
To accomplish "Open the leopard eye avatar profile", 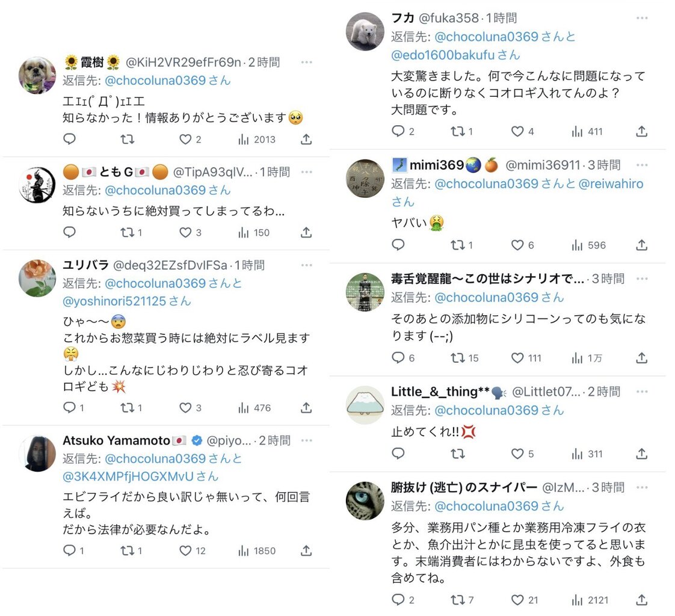I will point(365,500).
